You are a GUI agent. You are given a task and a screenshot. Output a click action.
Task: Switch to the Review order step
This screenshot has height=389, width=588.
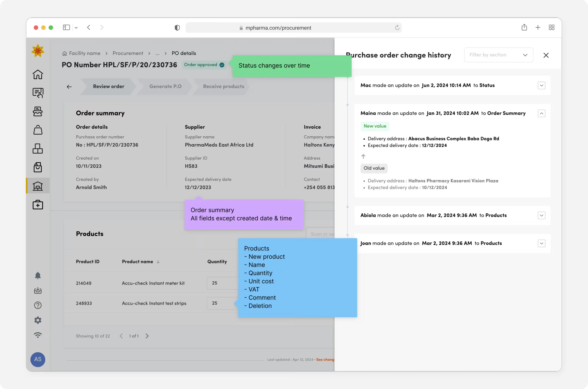pos(109,86)
